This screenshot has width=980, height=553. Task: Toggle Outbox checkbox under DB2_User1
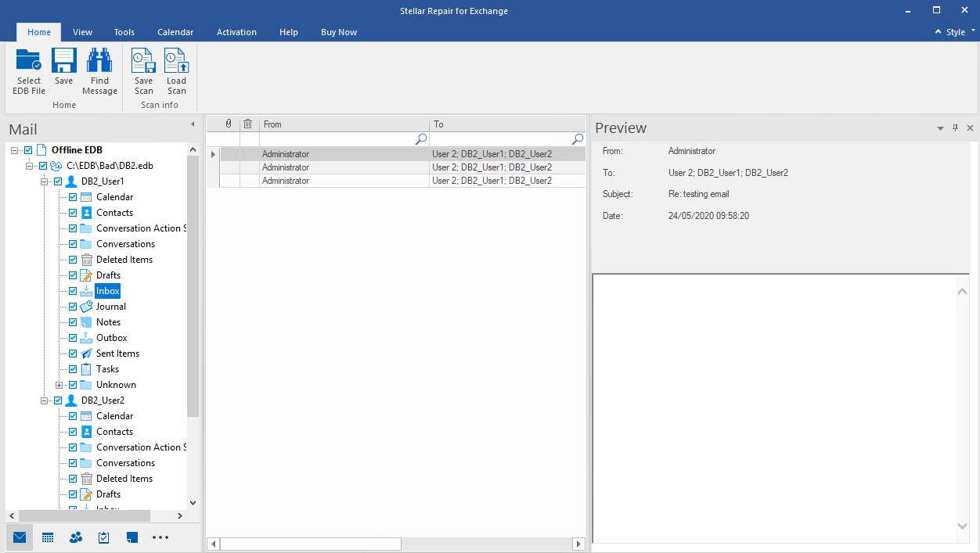pyautogui.click(x=73, y=338)
